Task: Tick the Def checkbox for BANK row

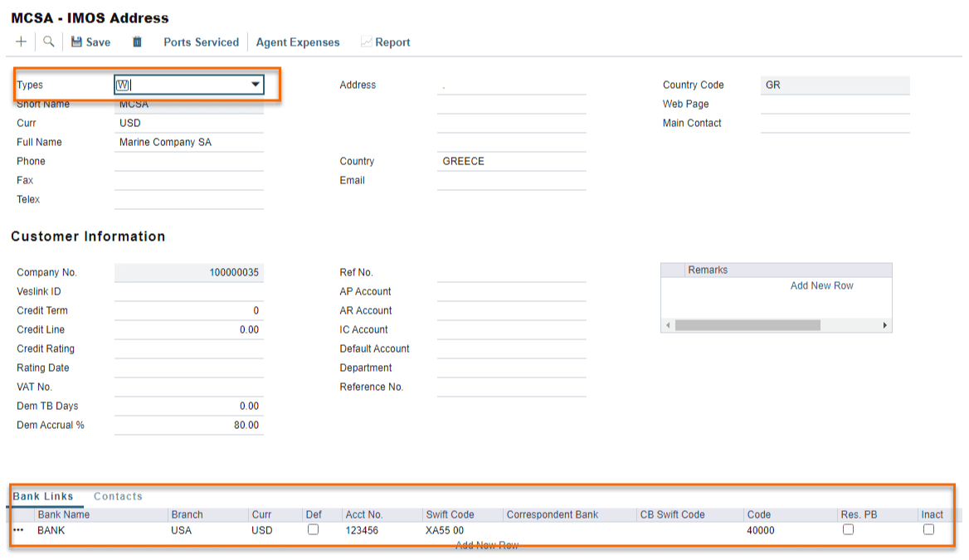Action: pos(313,529)
